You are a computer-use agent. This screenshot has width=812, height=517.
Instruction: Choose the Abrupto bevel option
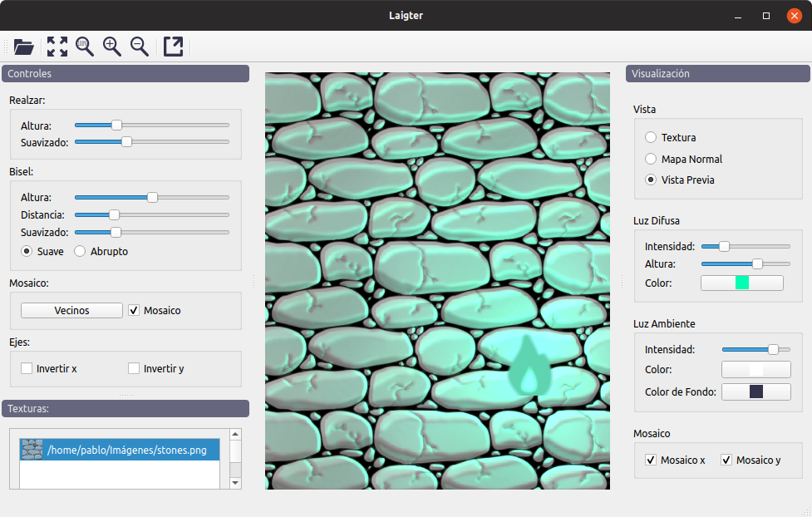coord(79,251)
